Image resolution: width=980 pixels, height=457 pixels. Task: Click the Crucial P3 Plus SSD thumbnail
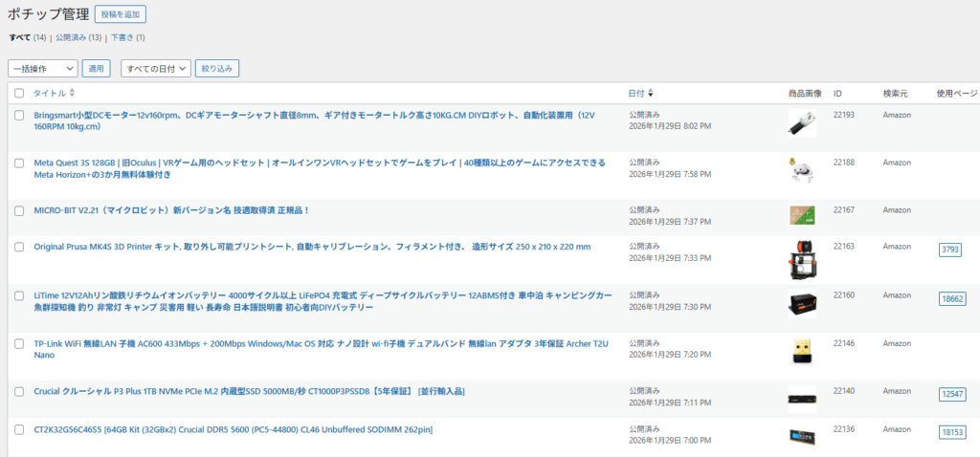pos(801,397)
